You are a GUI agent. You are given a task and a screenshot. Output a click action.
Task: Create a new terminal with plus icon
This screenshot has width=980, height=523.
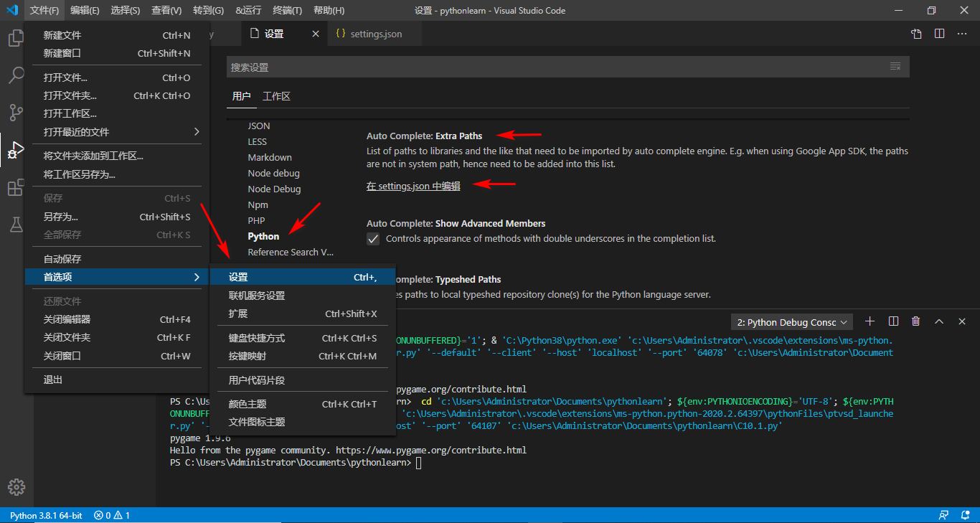870,321
